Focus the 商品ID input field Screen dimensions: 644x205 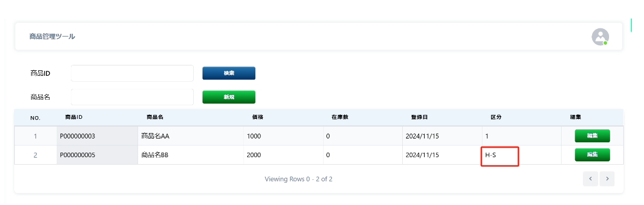[132, 73]
